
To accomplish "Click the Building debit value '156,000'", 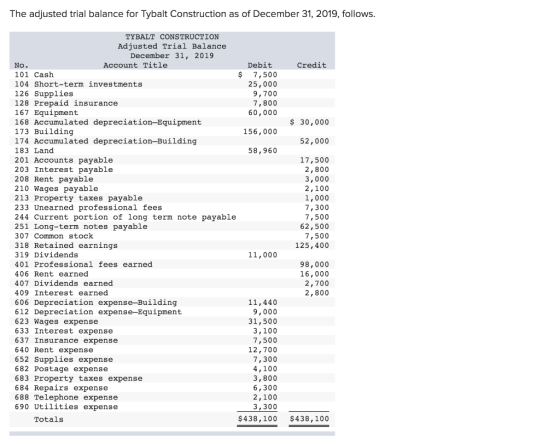I will click(260, 131).
